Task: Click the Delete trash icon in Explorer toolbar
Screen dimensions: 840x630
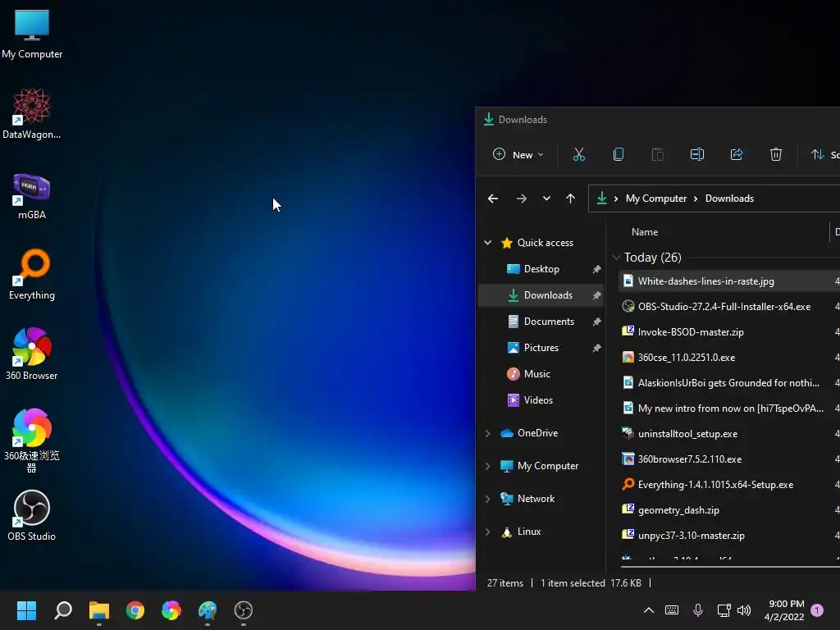Action: 776,155
